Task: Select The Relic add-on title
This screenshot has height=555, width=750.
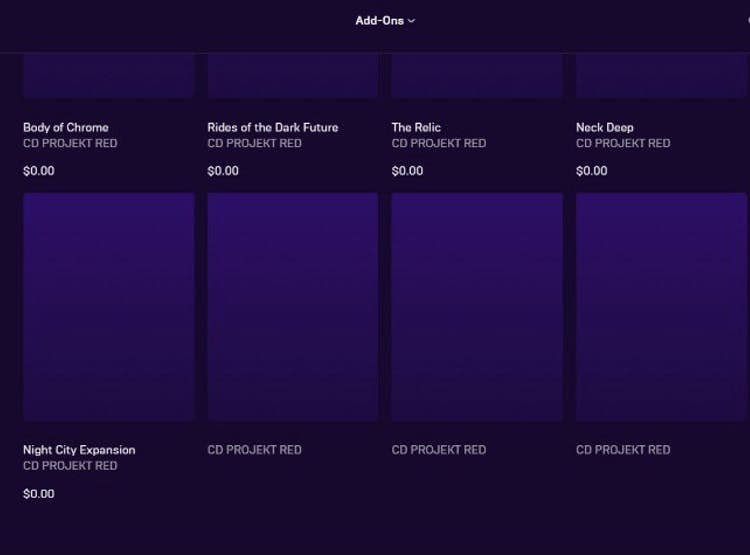Action: 416,127
